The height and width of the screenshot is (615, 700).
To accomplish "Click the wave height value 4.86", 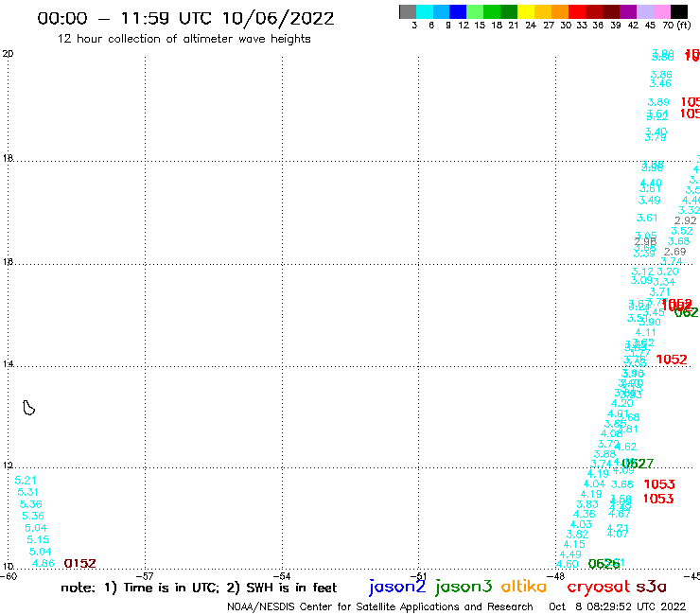I will [44, 563].
